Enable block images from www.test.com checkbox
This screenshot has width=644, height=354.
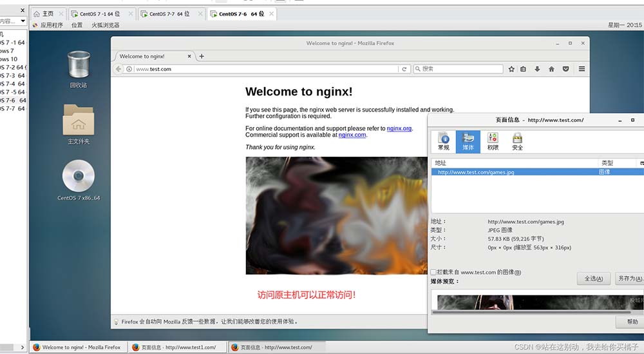[x=433, y=273]
